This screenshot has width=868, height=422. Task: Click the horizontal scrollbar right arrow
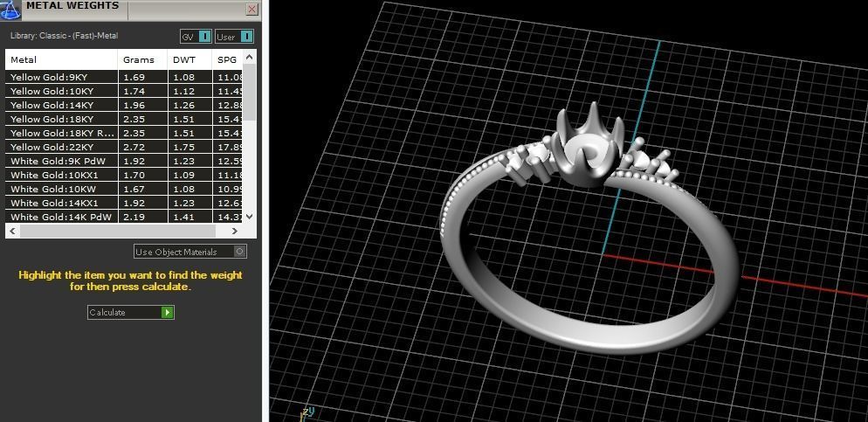[x=235, y=231]
